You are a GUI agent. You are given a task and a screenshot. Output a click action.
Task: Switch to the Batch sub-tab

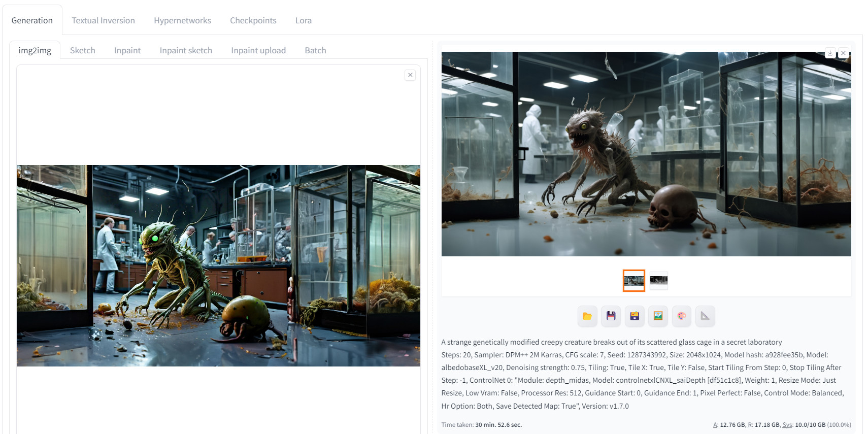click(x=315, y=50)
